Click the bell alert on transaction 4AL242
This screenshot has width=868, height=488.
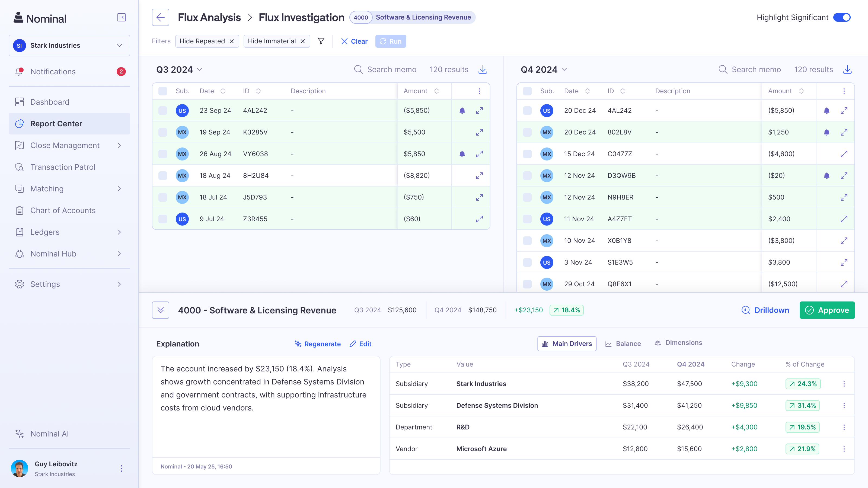[x=462, y=110]
